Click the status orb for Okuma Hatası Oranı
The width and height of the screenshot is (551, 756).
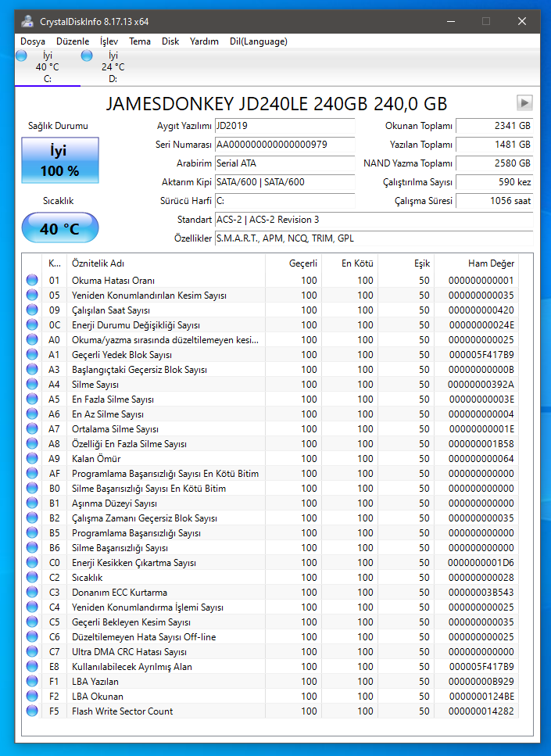[x=32, y=280]
